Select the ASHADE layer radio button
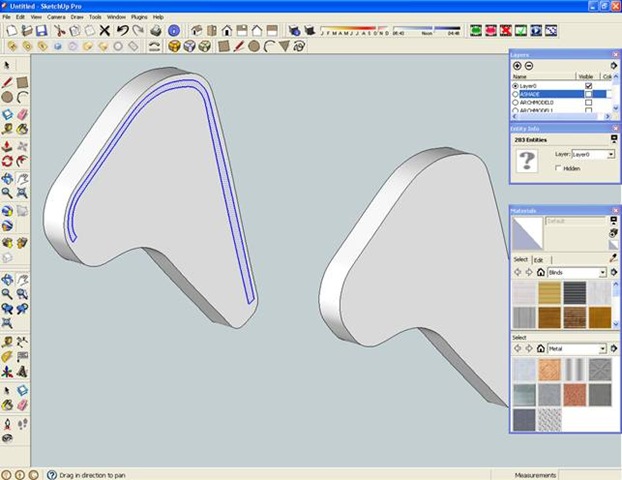The height and width of the screenshot is (480, 622). pyautogui.click(x=515, y=94)
